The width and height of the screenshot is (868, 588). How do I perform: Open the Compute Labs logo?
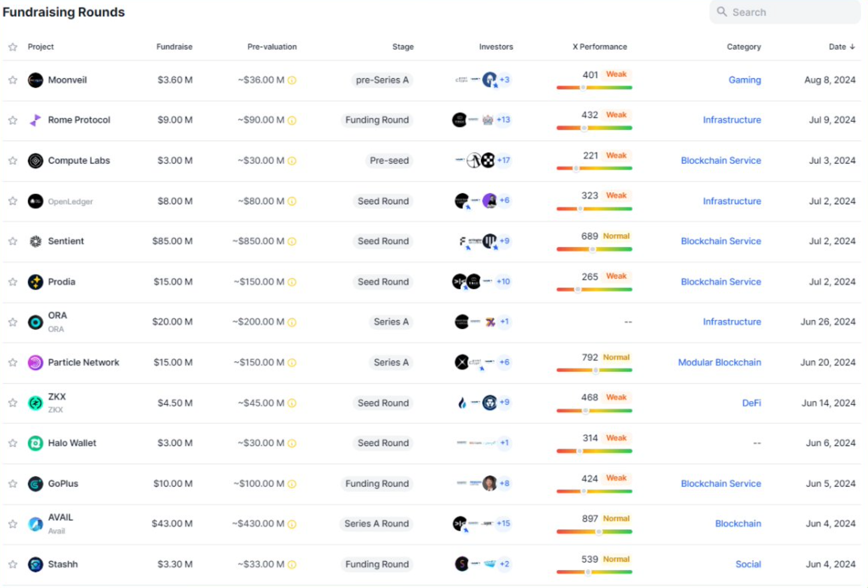[35, 160]
